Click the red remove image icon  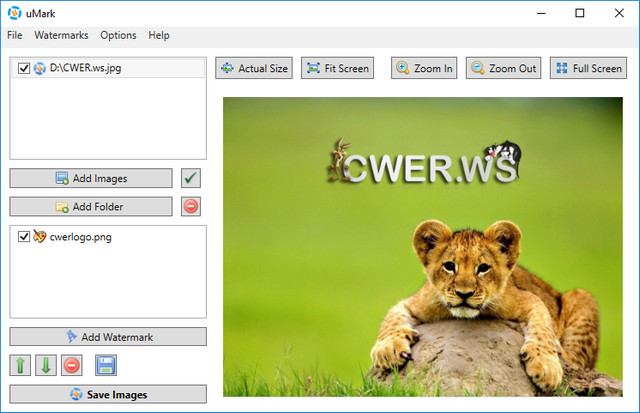[191, 206]
